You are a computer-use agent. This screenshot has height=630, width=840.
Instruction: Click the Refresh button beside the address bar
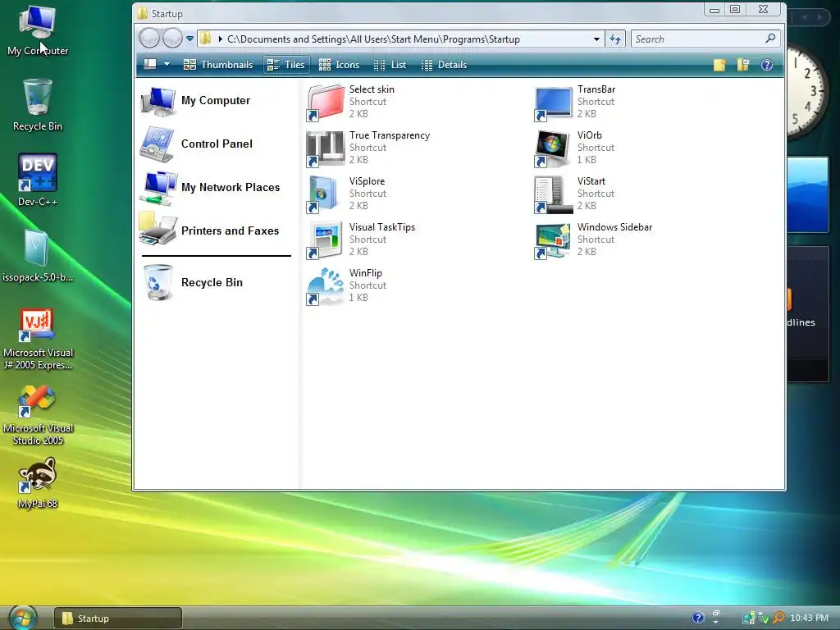point(615,39)
